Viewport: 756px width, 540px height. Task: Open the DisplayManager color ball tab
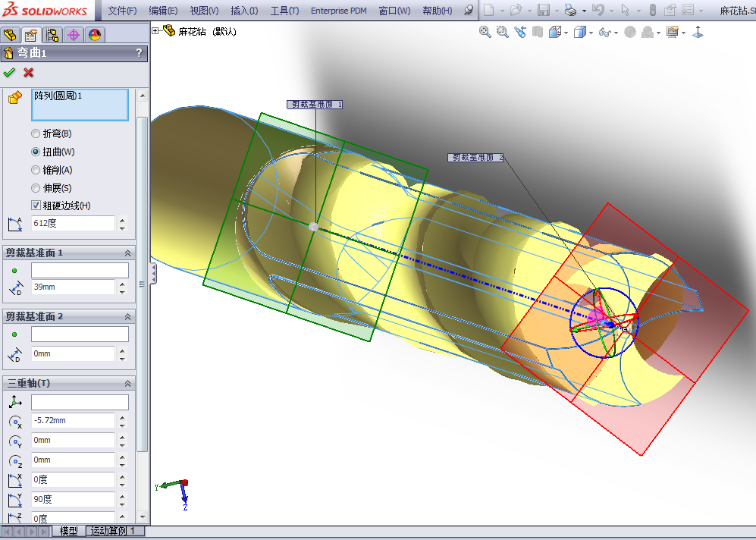(95, 35)
